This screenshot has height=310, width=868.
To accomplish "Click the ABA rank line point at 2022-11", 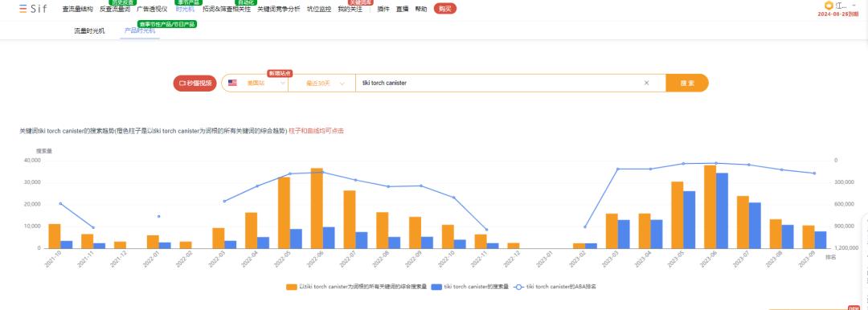I will [x=486, y=230].
